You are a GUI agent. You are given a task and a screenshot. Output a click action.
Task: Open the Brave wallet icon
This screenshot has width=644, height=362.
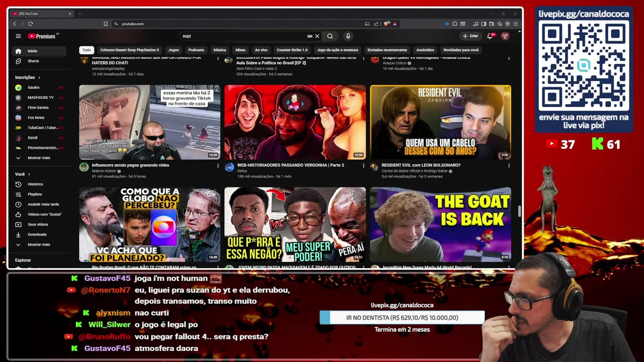click(492, 24)
